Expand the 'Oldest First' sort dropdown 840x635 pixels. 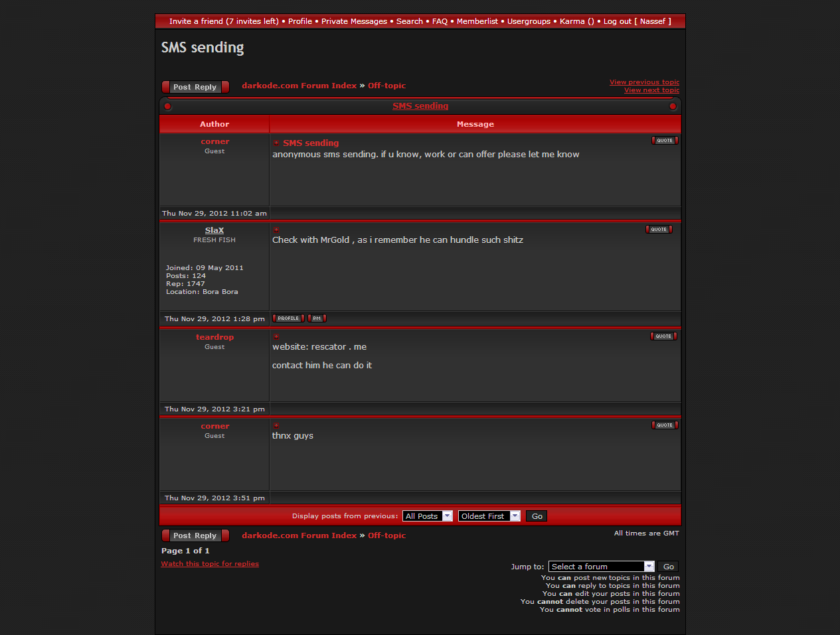coord(489,516)
